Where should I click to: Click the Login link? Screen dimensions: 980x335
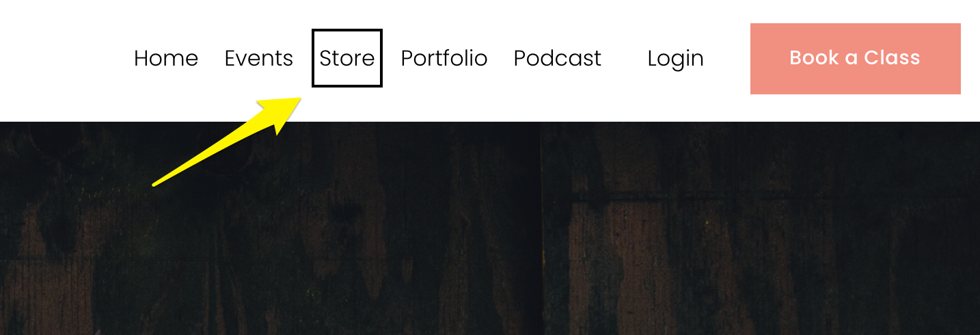coord(675,59)
